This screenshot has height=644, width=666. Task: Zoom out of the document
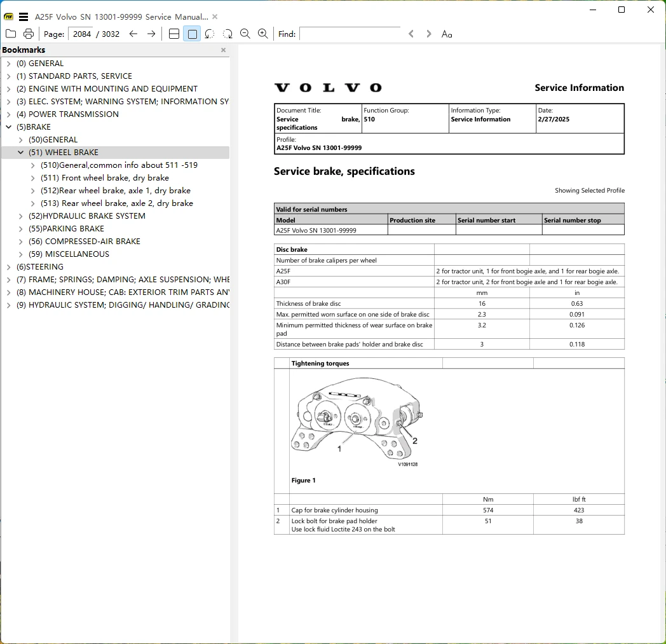[245, 34]
